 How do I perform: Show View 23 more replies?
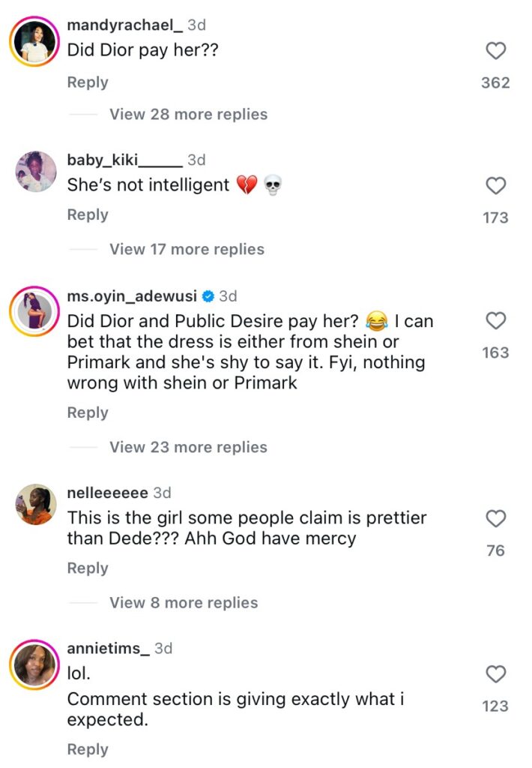point(188,447)
